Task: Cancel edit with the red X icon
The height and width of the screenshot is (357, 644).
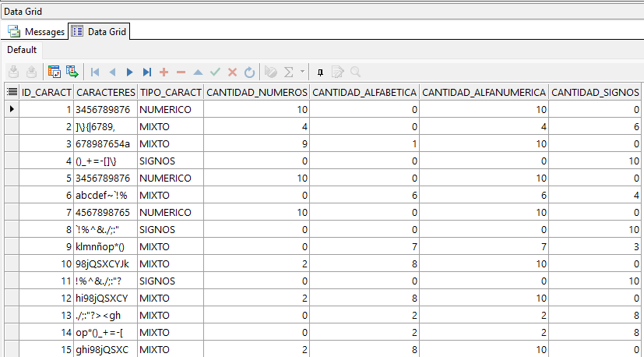Action: click(x=232, y=72)
